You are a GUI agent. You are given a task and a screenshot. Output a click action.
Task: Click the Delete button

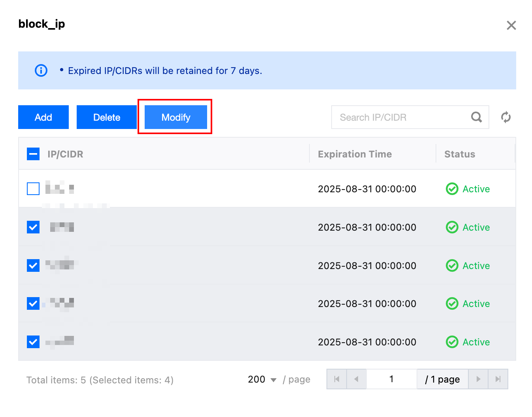107,117
